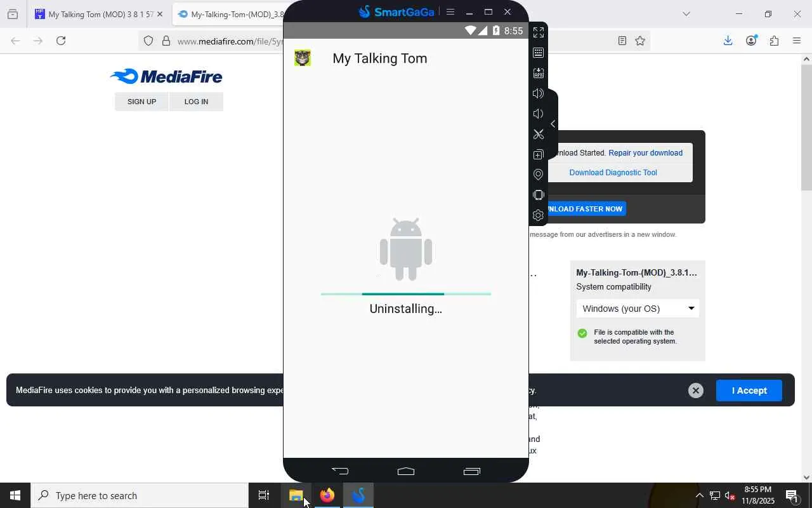Show site security info via padlock icon
Viewport: 812px width, 508px height.
click(x=166, y=41)
